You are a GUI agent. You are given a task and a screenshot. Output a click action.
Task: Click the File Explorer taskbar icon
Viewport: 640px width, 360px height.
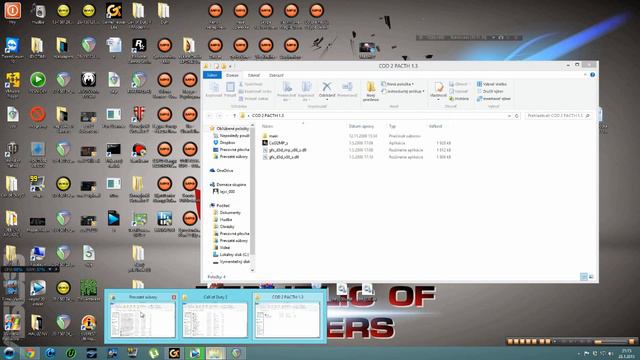click(215, 353)
